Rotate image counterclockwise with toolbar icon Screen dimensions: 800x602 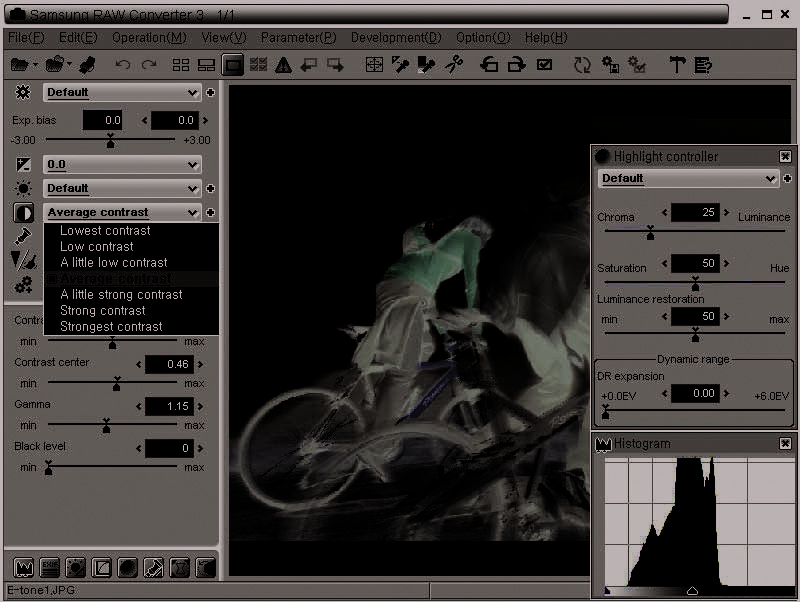[x=489, y=65]
